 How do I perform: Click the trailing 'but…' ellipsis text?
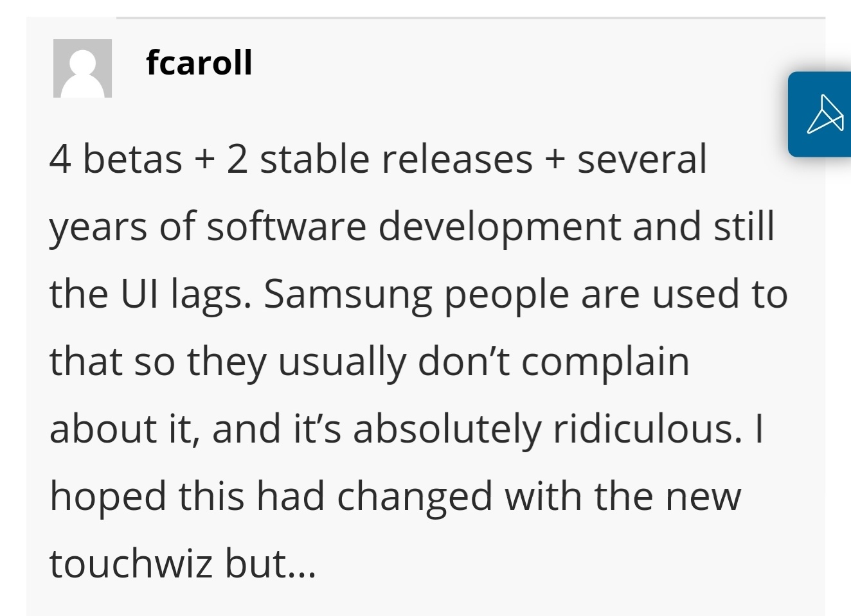270,563
